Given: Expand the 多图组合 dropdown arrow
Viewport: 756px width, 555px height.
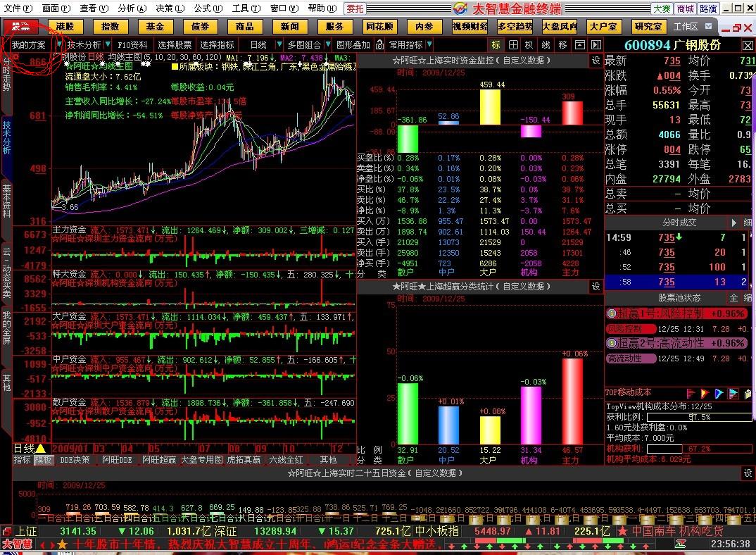Looking at the screenshot, I should [x=328, y=45].
